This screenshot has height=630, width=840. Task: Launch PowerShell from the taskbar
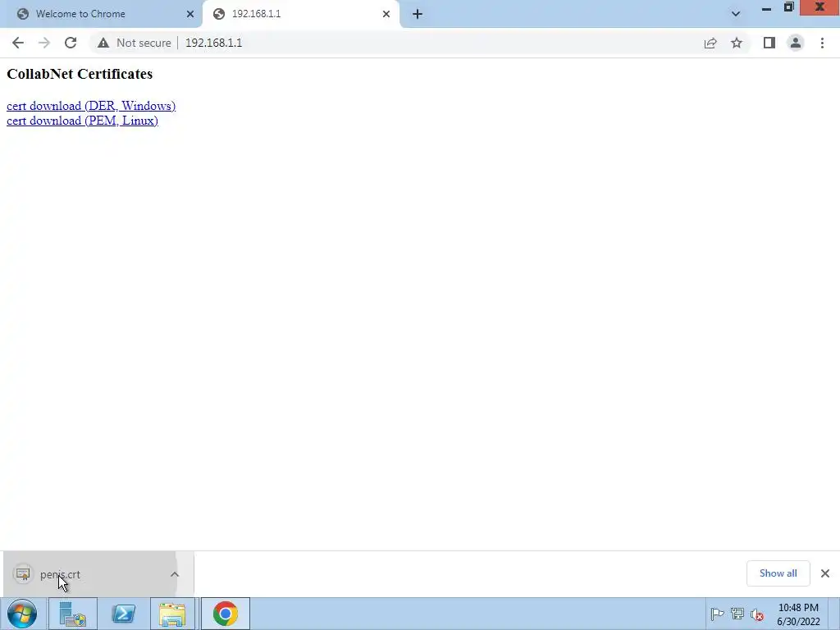tap(123, 614)
